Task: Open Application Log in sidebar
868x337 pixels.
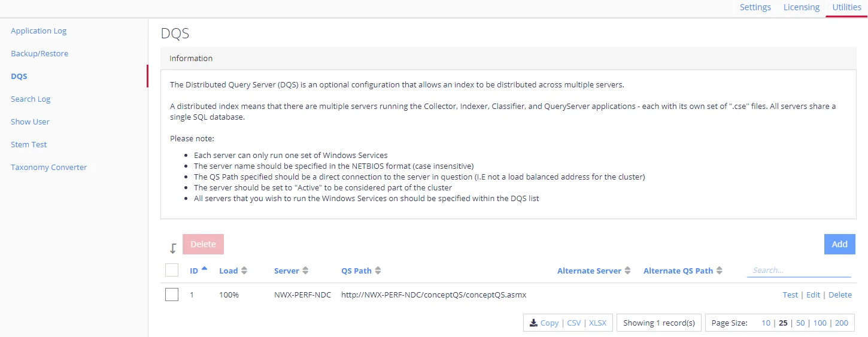Action: click(39, 31)
